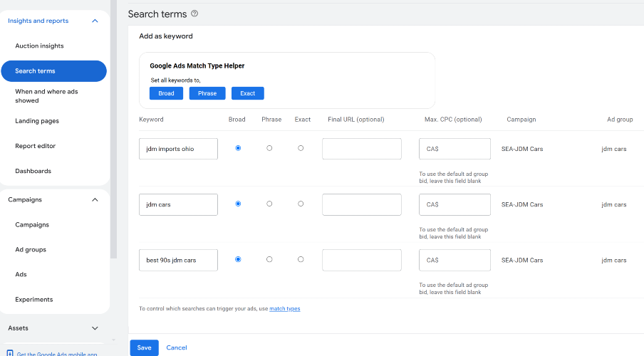Image resolution: width=644 pixels, height=356 pixels.
Task: Click the Add as keyword heading
Action: (x=166, y=36)
